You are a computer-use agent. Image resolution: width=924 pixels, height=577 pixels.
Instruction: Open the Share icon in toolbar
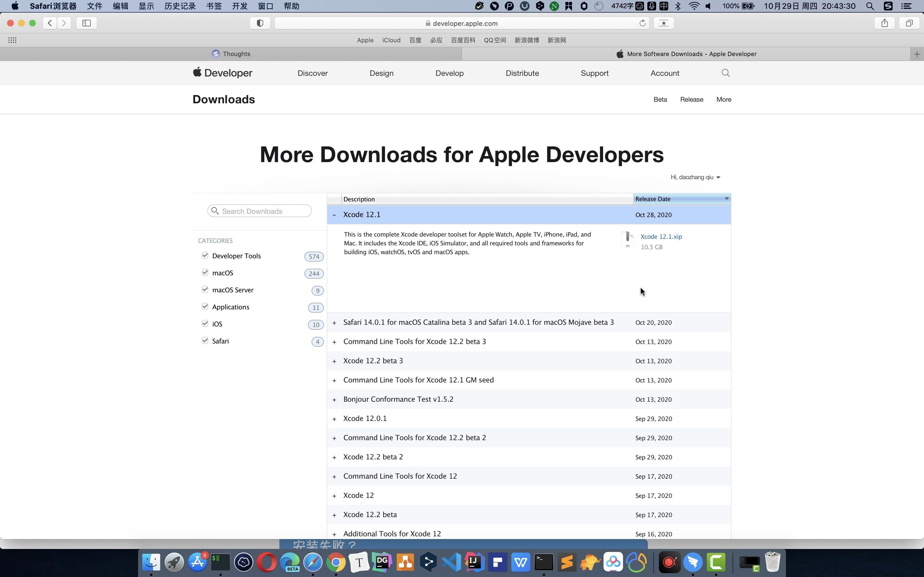[x=885, y=23]
